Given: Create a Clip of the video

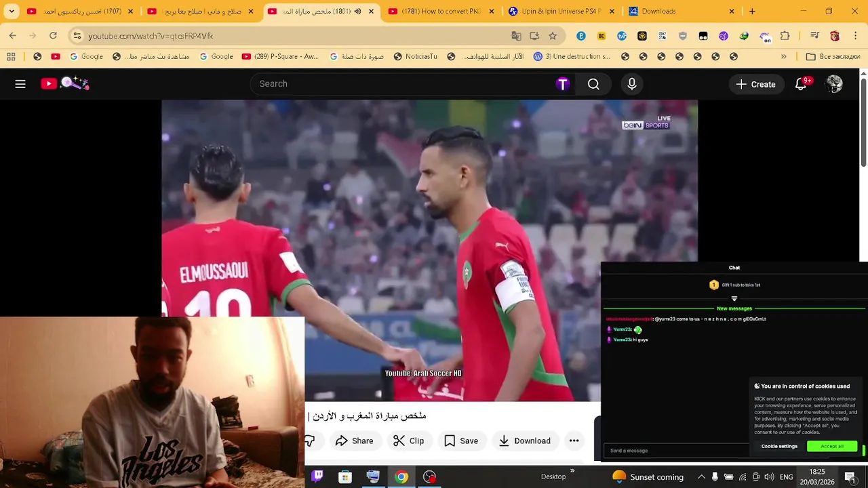Looking at the screenshot, I should 408,441.
